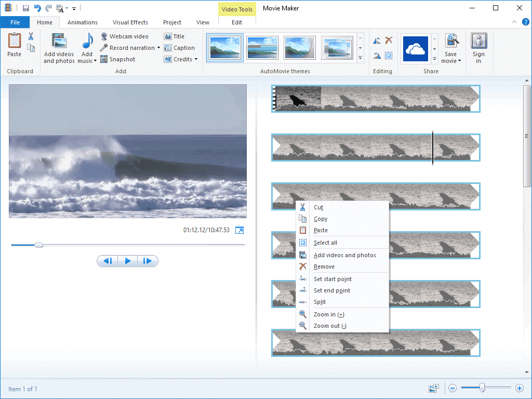Click the preview seek slider thumb
Image resolution: width=532 pixels, height=399 pixels.
pyautogui.click(x=38, y=245)
